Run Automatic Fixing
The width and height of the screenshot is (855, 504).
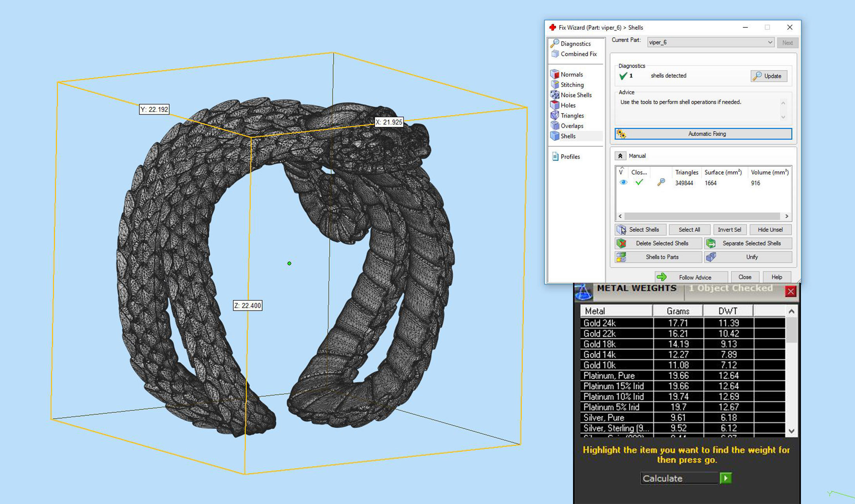pyautogui.click(x=703, y=134)
